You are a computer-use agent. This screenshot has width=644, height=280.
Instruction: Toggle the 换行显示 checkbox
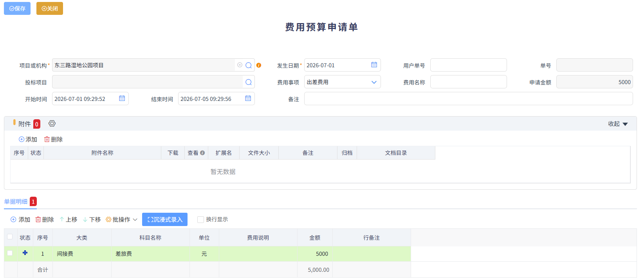(x=200, y=220)
